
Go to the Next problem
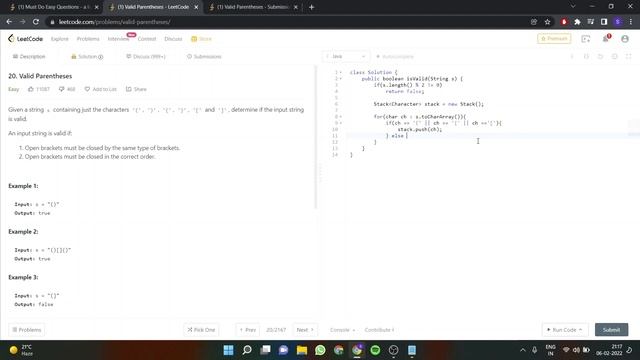click(305, 330)
